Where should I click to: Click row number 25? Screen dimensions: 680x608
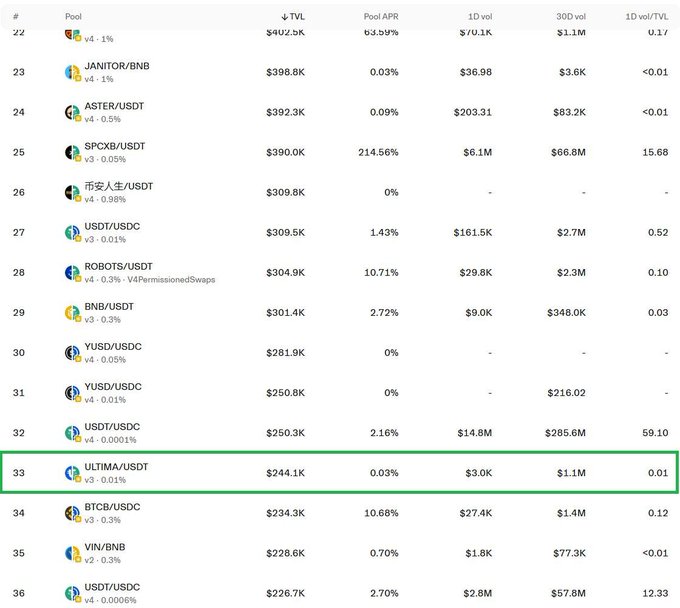click(x=19, y=152)
